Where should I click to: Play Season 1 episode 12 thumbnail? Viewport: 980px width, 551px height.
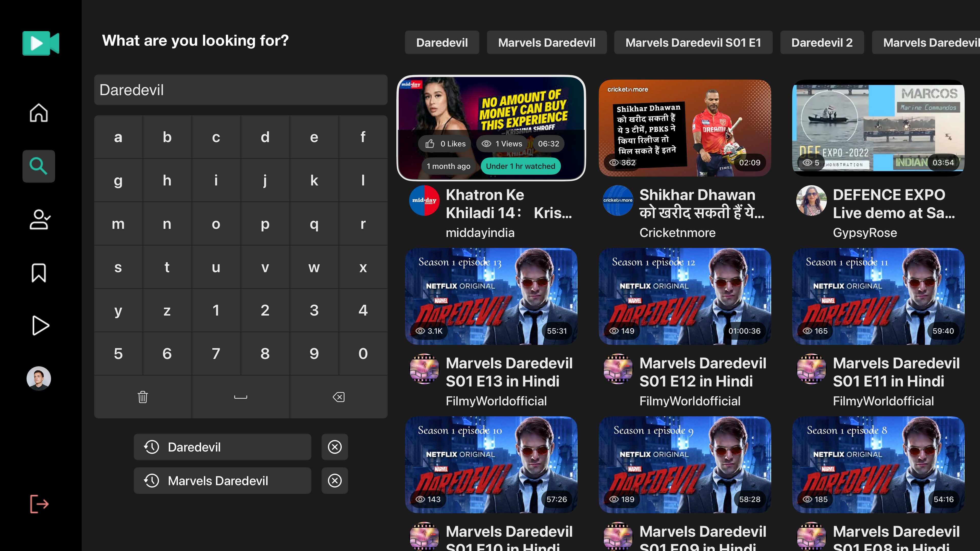[x=685, y=297]
